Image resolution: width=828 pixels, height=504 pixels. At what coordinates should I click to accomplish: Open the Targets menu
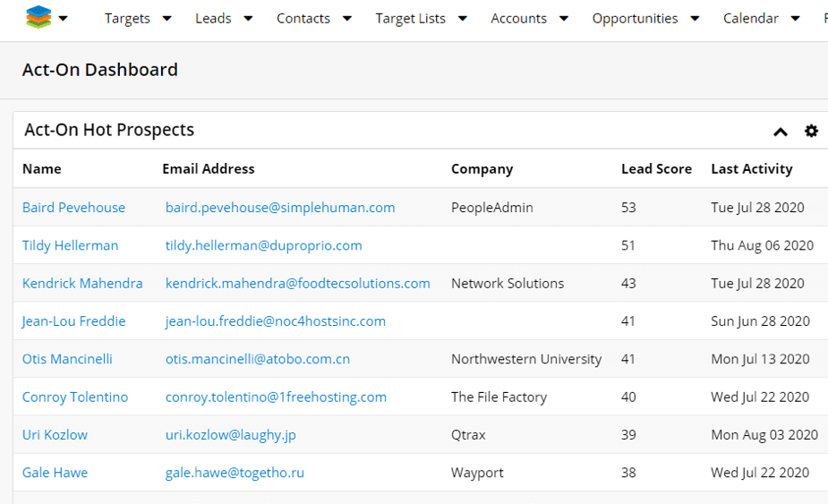127,19
